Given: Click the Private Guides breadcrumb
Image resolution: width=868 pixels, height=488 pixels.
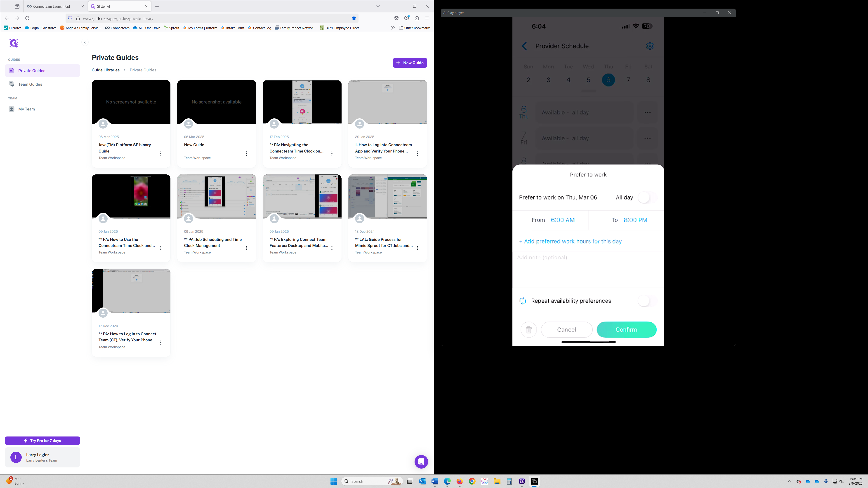Looking at the screenshot, I should pyautogui.click(x=143, y=70).
